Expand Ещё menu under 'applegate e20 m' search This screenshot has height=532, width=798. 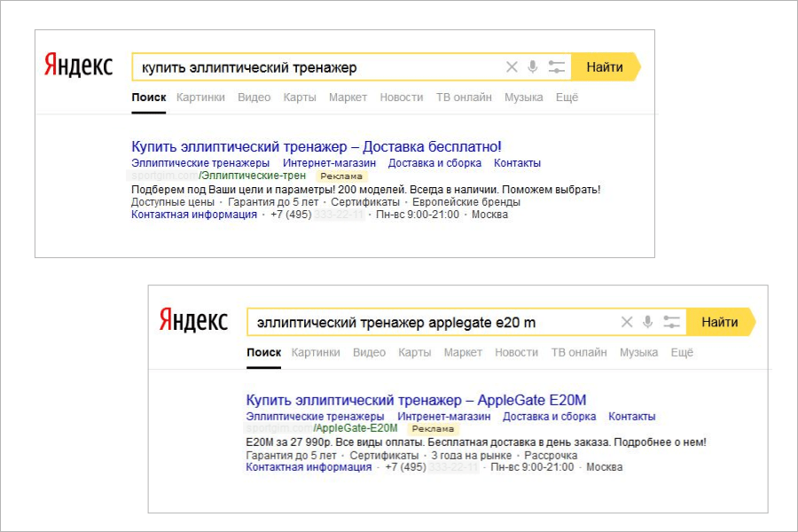(682, 352)
